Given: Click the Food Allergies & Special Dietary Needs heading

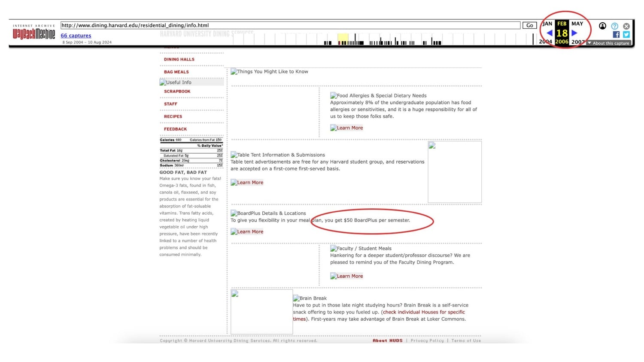Looking at the screenshot, I should click(378, 96).
